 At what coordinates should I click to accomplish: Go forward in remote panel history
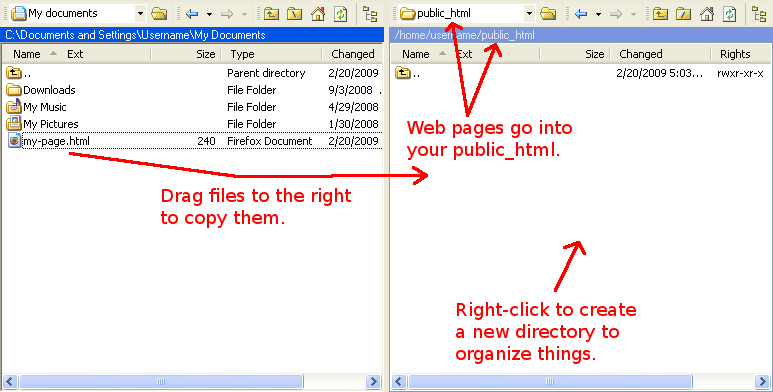(x=616, y=14)
